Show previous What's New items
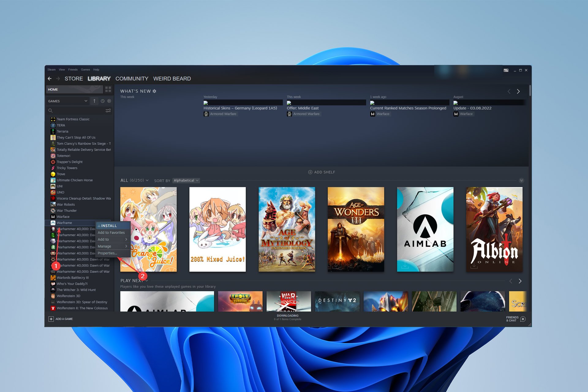588x392 pixels. pyautogui.click(x=509, y=92)
